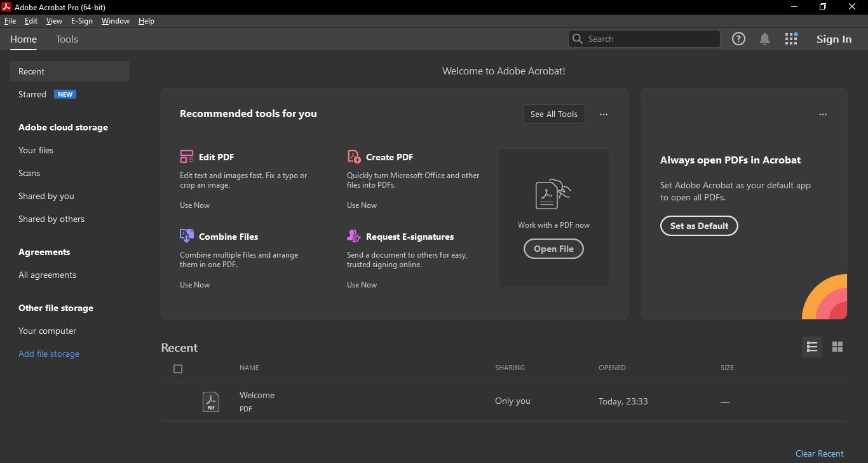Open more options in Recommended tools card
This screenshot has width=868, height=463.
(x=604, y=114)
